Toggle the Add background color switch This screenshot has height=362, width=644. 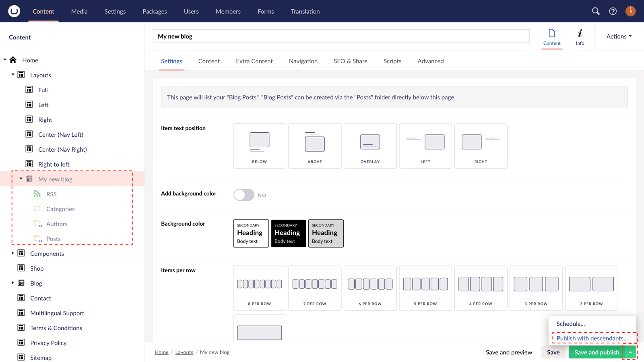point(244,195)
